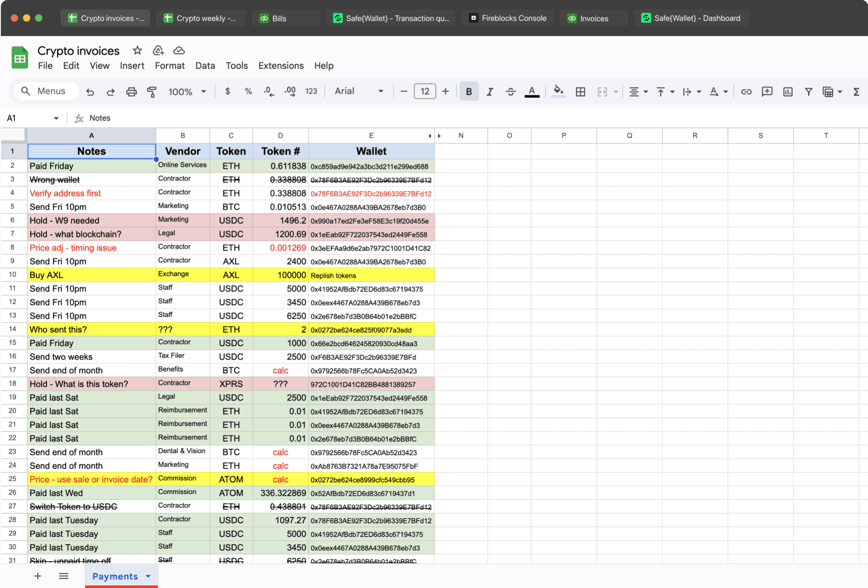Star the Crypto invoices document
This screenshot has width=868, height=588.
point(137,50)
